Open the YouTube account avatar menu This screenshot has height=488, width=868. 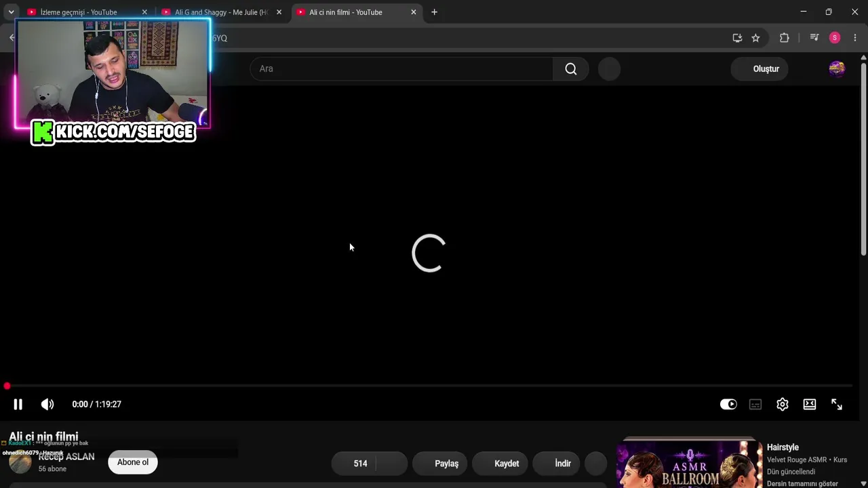[837, 68]
